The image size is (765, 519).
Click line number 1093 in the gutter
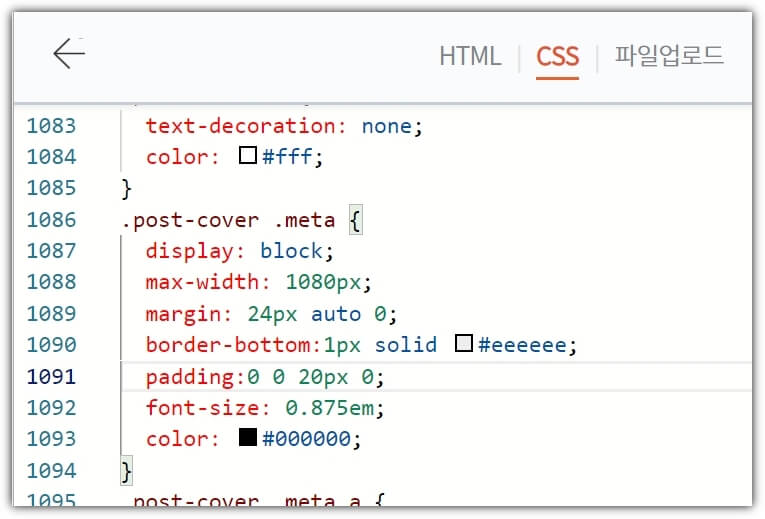coord(51,439)
